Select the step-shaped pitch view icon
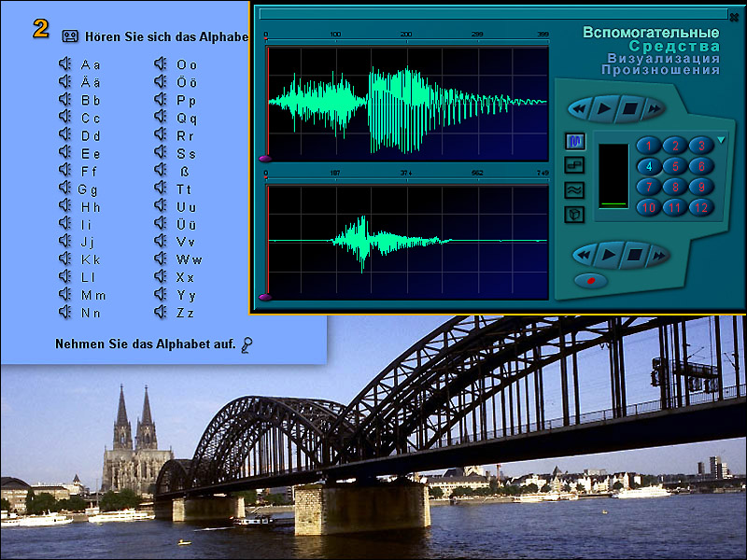Screen dimensions: 747x560 (575, 165)
